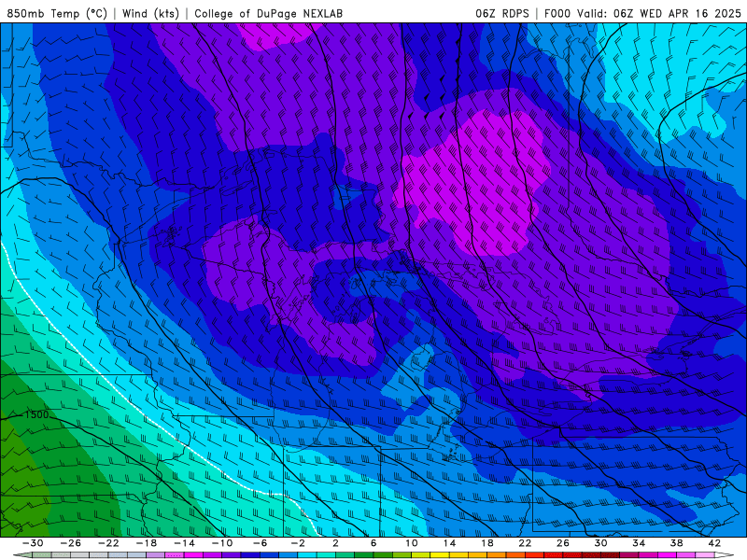Pick the gray color bar segment under -30
Viewport: 747px width, 560px height.
tap(42, 555)
